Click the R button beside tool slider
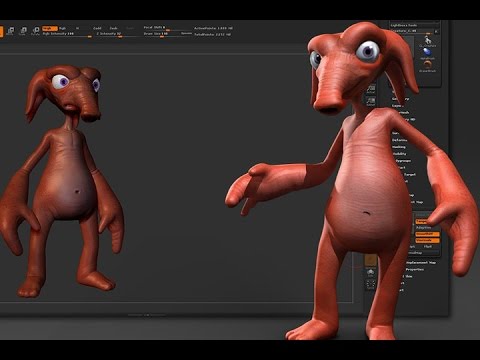 point(436,31)
